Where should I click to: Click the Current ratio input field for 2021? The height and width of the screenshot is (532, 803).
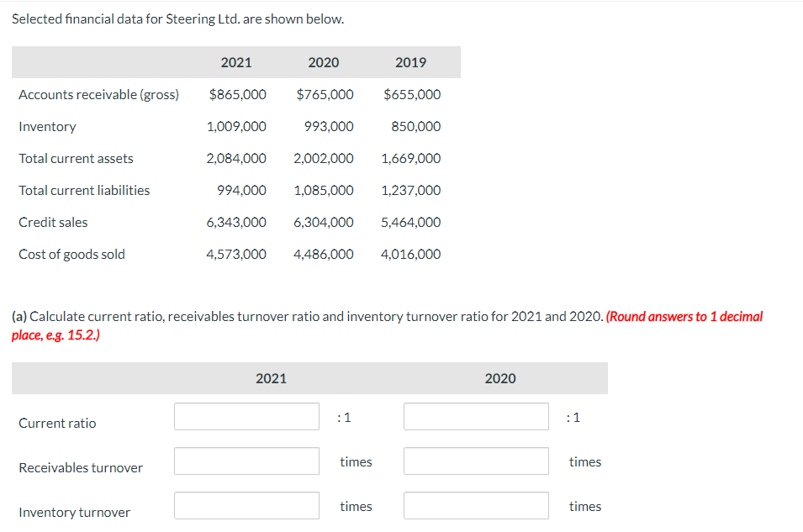click(x=246, y=416)
